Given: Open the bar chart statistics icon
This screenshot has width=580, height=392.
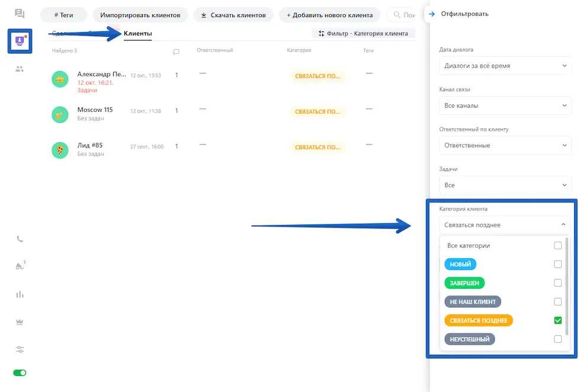Looking at the screenshot, I should click(20, 294).
